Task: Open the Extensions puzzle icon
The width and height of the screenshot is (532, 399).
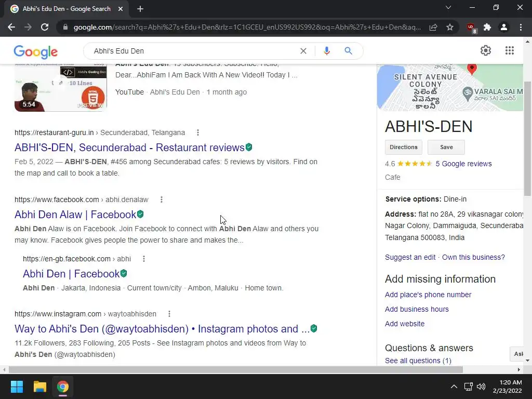Action: click(487, 27)
